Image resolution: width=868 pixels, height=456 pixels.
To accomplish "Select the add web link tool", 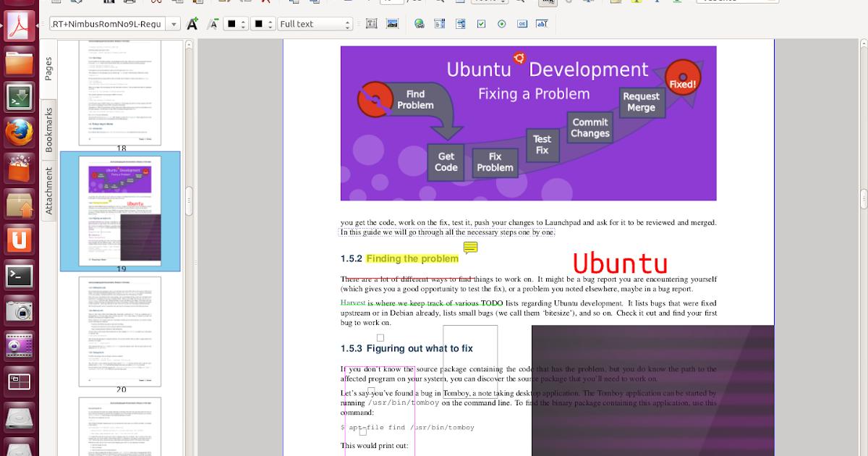I will tap(420, 24).
